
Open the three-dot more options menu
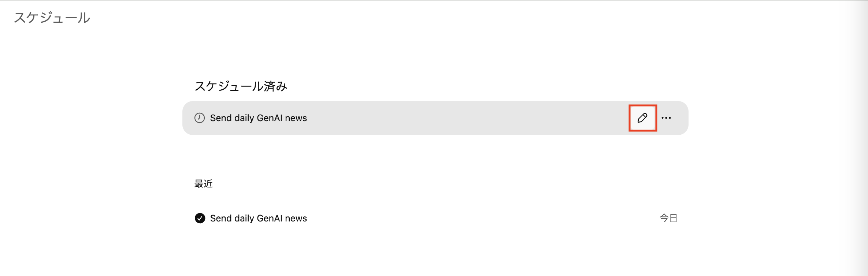click(x=666, y=118)
